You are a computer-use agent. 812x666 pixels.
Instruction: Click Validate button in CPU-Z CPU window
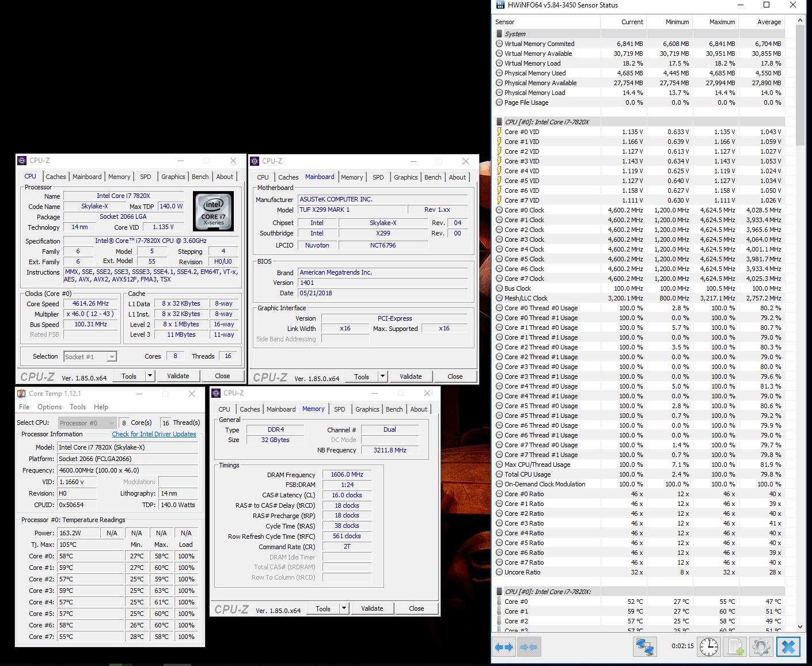click(x=178, y=376)
